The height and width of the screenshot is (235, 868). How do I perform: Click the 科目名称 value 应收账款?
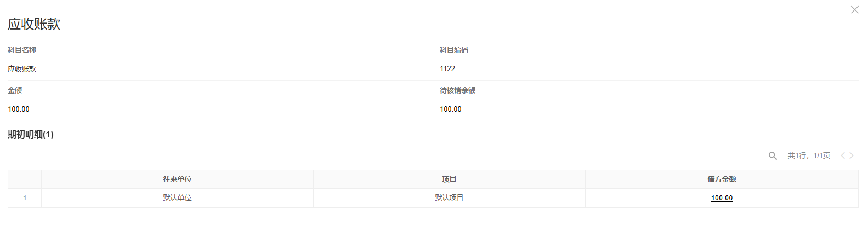point(22,69)
